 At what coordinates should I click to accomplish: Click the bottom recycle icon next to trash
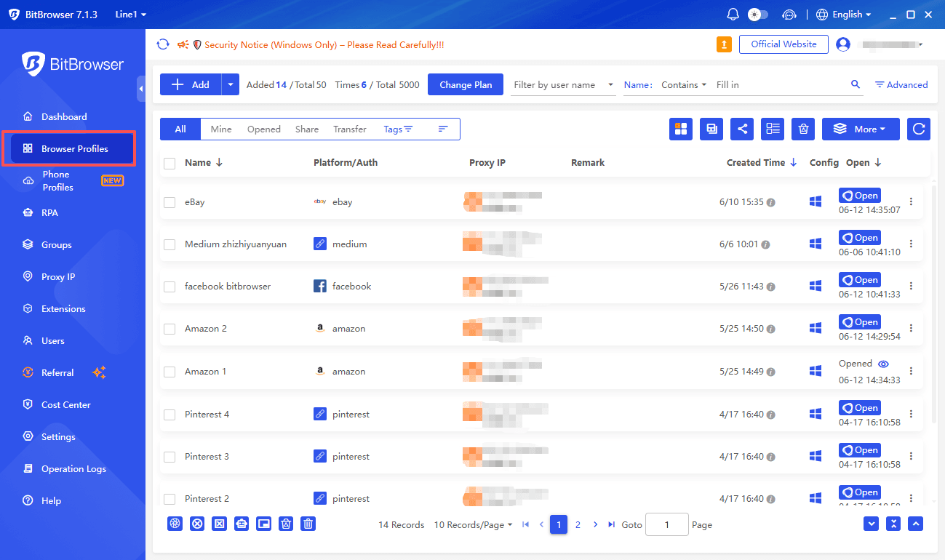pyautogui.click(x=286, y=524)
